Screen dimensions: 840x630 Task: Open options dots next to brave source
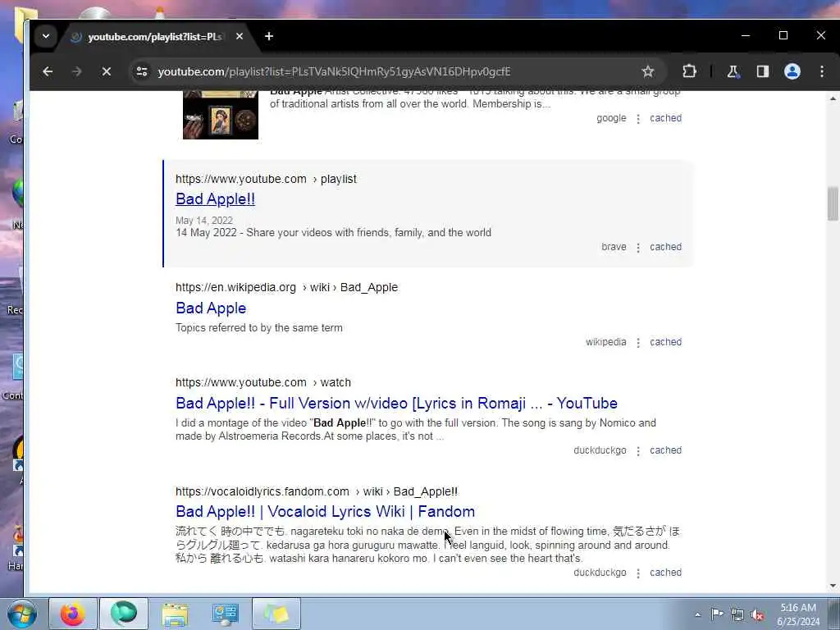pos(637,248)
